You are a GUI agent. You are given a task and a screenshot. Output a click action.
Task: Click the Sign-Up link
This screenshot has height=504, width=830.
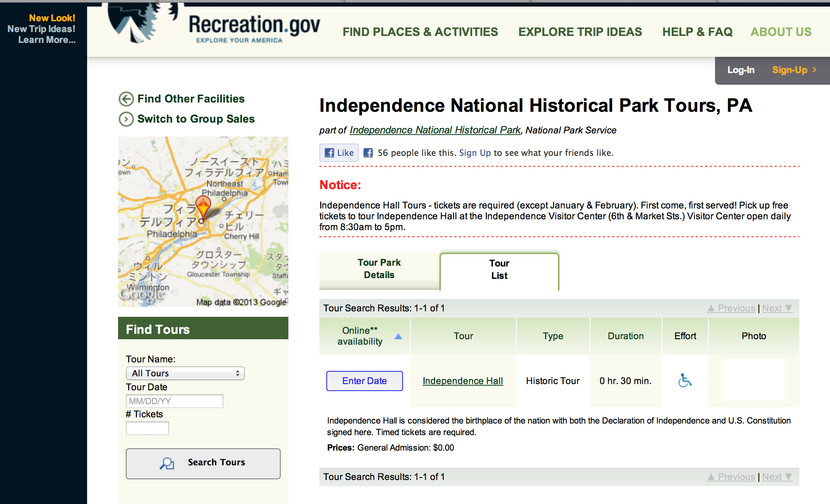pos(790,70)
